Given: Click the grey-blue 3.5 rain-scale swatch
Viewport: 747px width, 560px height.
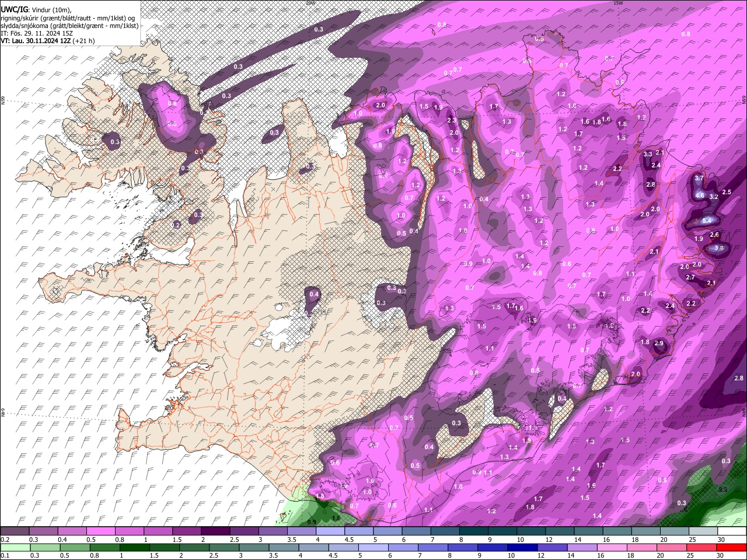Looking at the screenshot, I should 284,548.
